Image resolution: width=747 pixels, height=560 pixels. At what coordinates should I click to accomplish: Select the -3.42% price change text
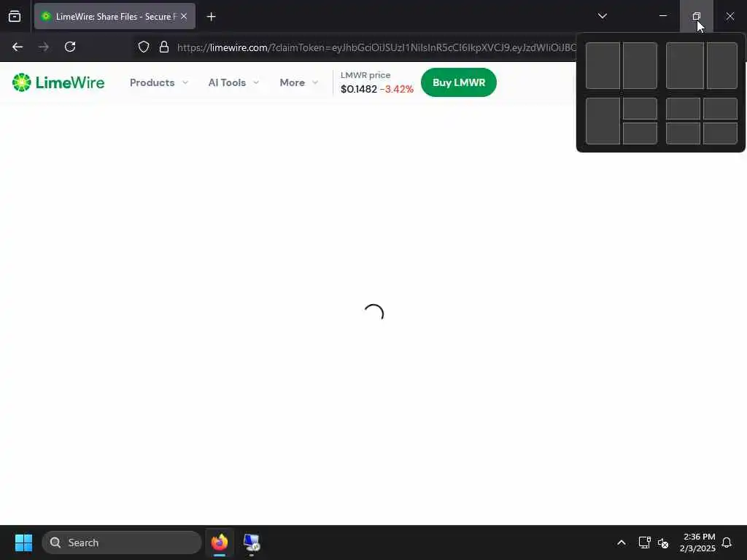click(397, 89)
